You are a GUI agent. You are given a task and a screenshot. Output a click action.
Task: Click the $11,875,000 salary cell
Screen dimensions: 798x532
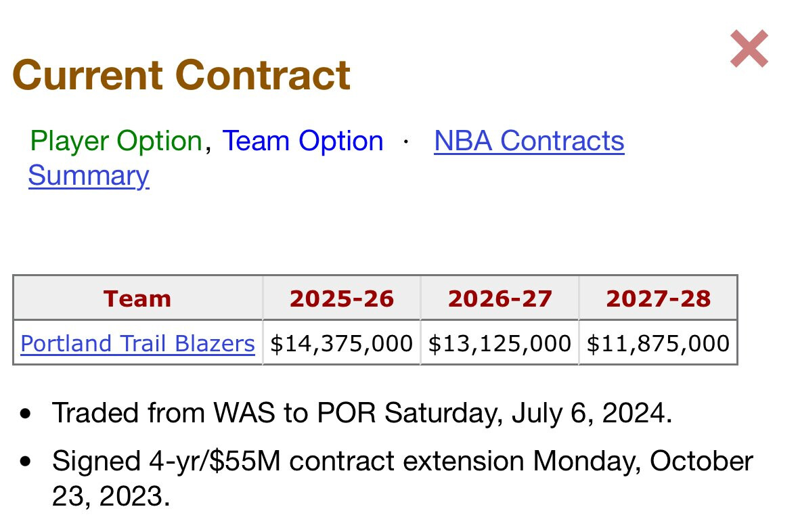[658, 344]
